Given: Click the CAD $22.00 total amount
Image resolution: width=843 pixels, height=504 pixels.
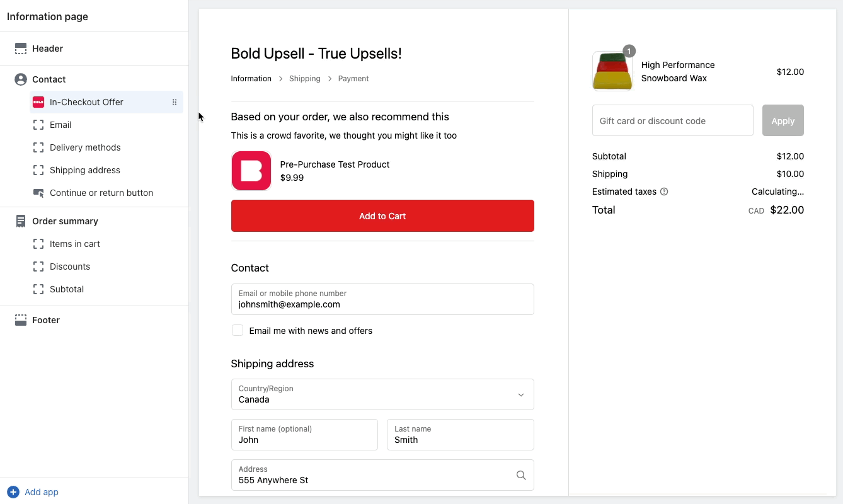Looking at the screenshot, I should coord(776,210).
